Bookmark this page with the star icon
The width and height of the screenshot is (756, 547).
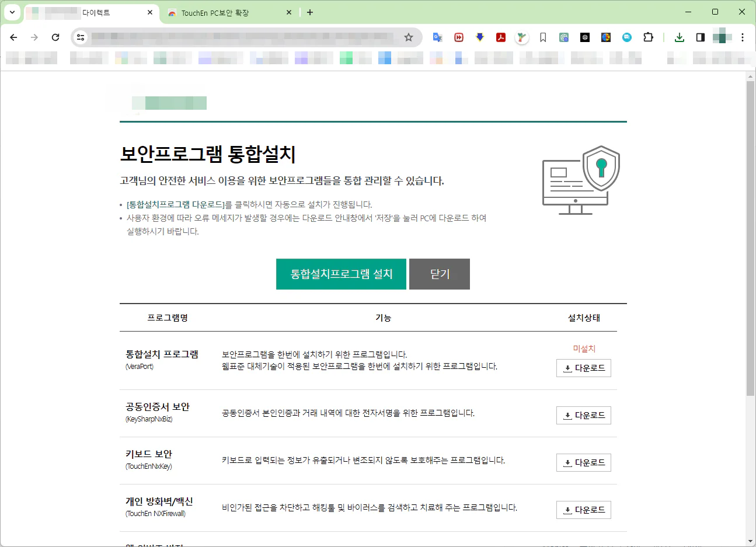(x=409, y=37)
